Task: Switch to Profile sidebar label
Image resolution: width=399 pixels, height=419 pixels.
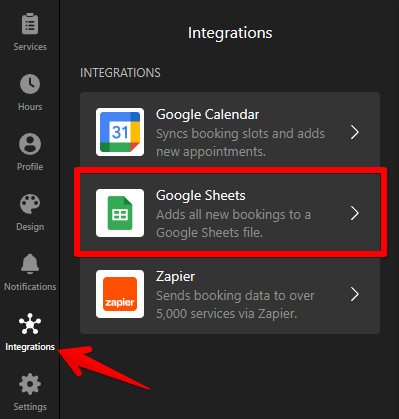Action: click(30, 167)
